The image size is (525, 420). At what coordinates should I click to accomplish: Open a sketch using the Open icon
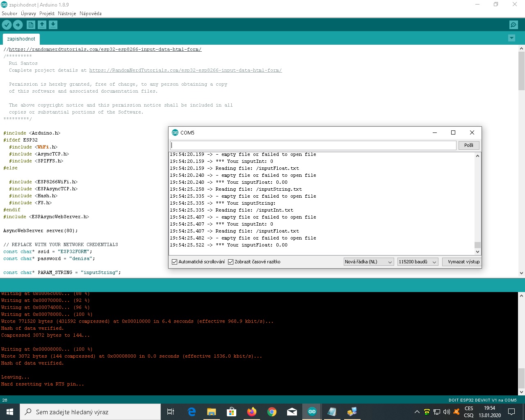point(42,25)
